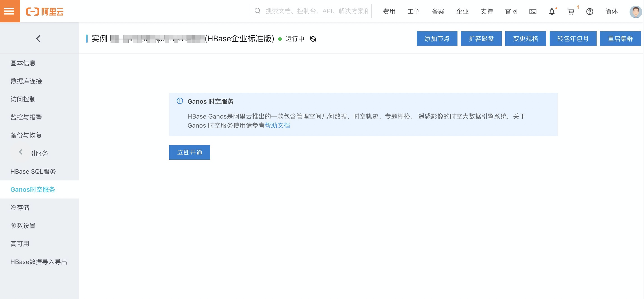This screenshot has width=644, height=299.
Task: Click the info icon beside Ganos 时空服务
Action: pyautogui.click(x=180, y=101)
